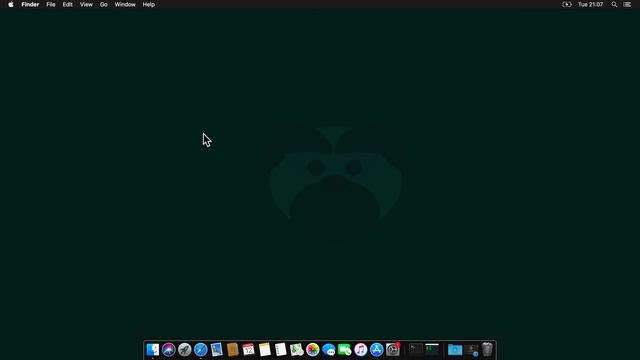Image resolution: width=640 pixels, height=360 pixels.
Task: Open the Downloads stack next to Trash
Action: pos(471,350)
